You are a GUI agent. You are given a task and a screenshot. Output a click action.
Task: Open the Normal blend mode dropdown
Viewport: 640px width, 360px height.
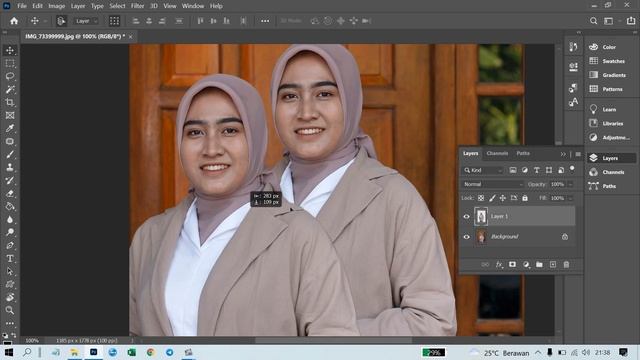(493, 184)
